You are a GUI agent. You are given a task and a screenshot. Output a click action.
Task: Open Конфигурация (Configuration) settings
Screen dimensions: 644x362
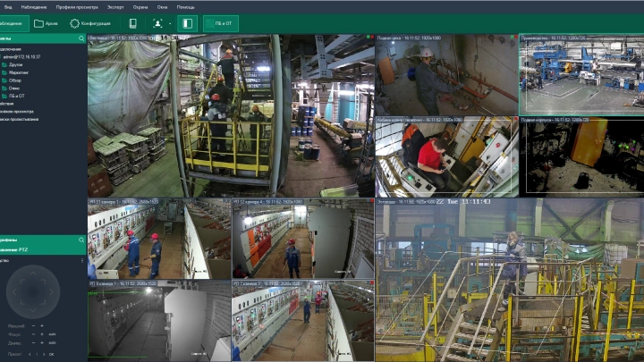coord(90,23)
